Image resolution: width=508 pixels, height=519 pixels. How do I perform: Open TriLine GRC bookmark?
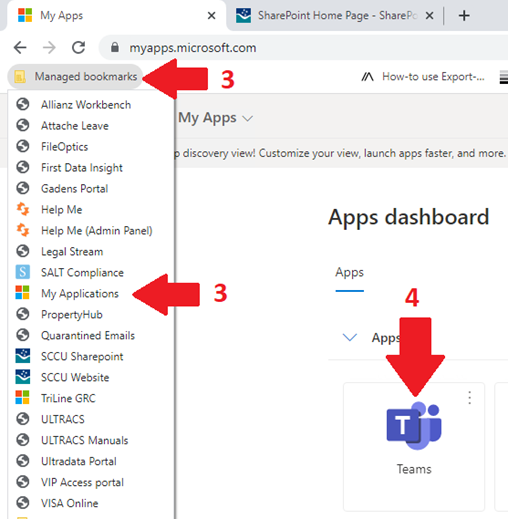click(x=91, y=399)
